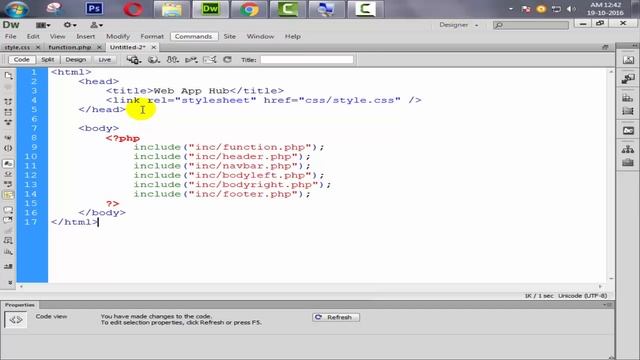The image size is (640, 360).
Task: Click the Select Parent Tag coding toolbar icon
Action: (8, 138)
